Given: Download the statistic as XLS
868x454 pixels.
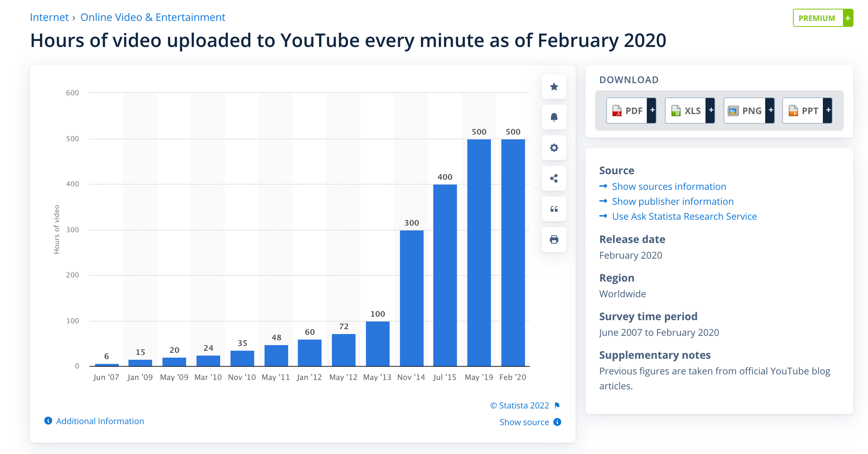Looking at the screenshot, I should pyautogui.click(x=690, y=111).
